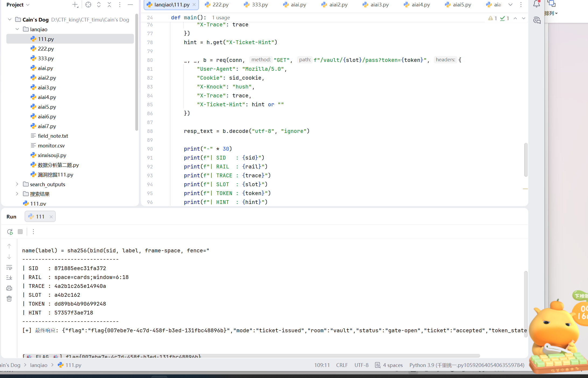Clear console with the trash icon
588x378 pixels.
[9, 299]
